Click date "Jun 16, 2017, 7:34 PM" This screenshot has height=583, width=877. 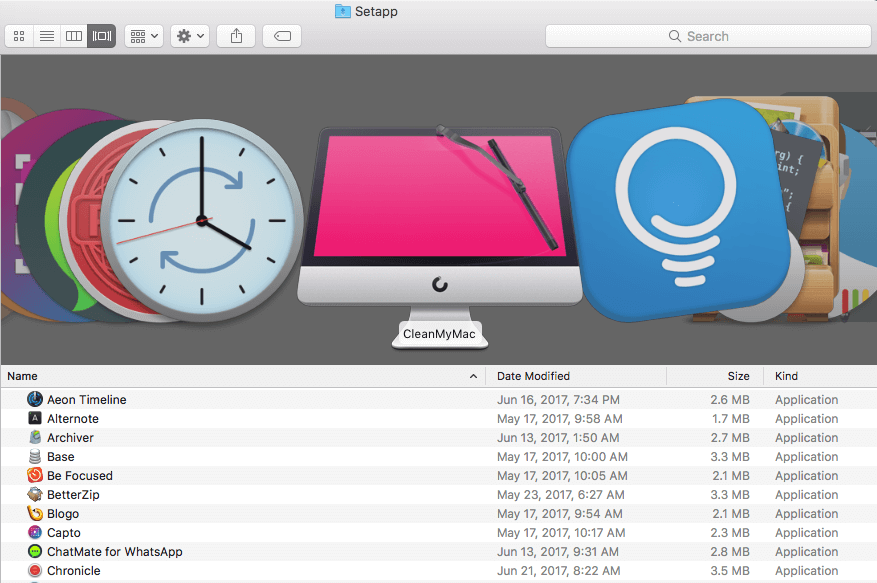click(558, 399)
